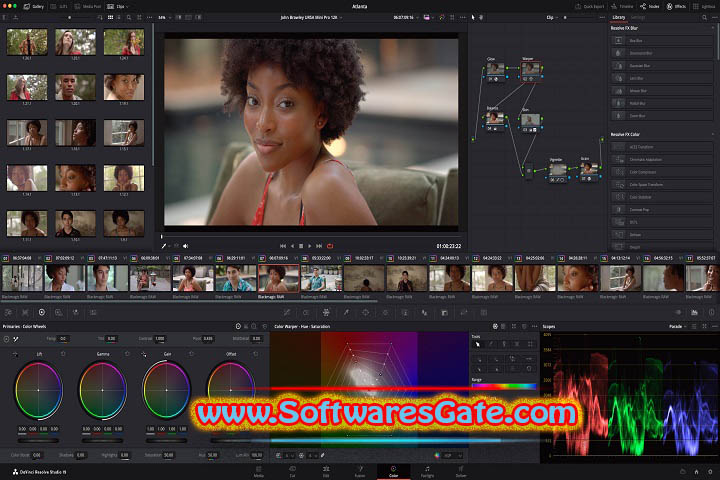Open the Camera Raw palette

(x=8, y=312)
